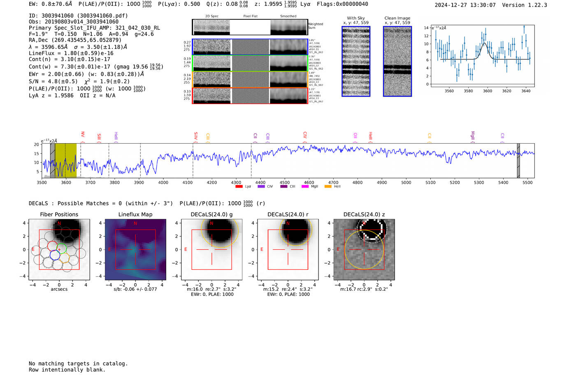Screen dimensions: 576x392
Task: Open the DECaLS(24.0) z image
Action: click(x=364, y=250)
